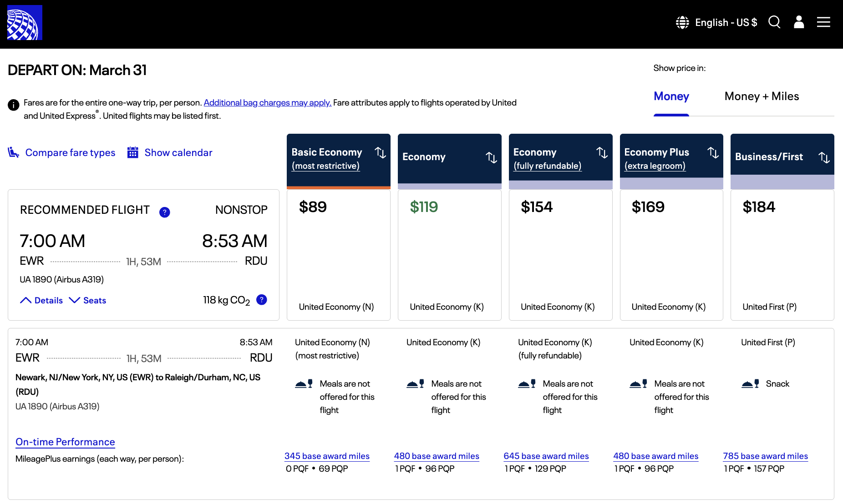Click the most restrictive link in Basic Economy header
843x504 pixels.
point(325,166)
